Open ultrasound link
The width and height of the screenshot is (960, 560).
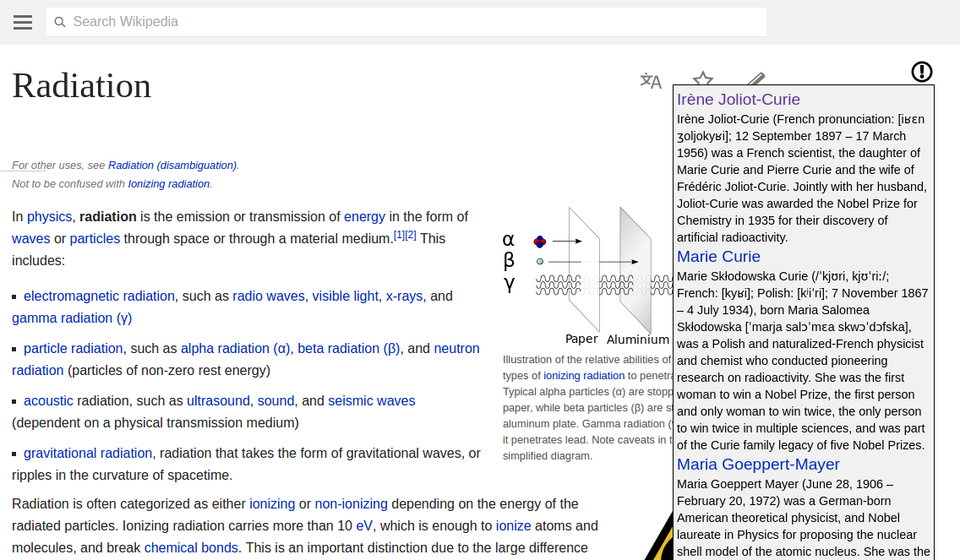[218, 401]
